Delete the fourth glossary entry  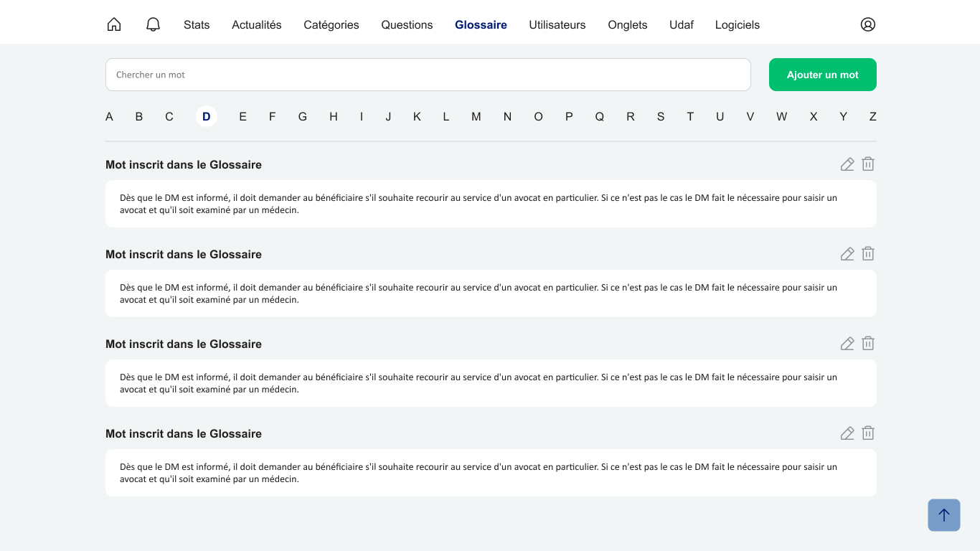[868, 433]
